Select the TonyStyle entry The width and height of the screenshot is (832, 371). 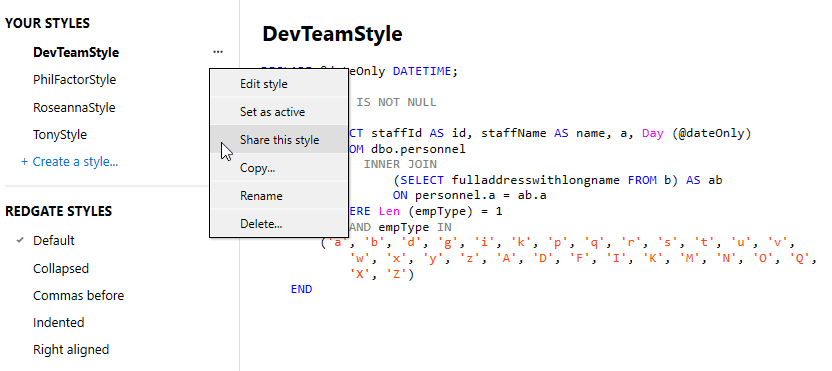[x=60, y=135]
